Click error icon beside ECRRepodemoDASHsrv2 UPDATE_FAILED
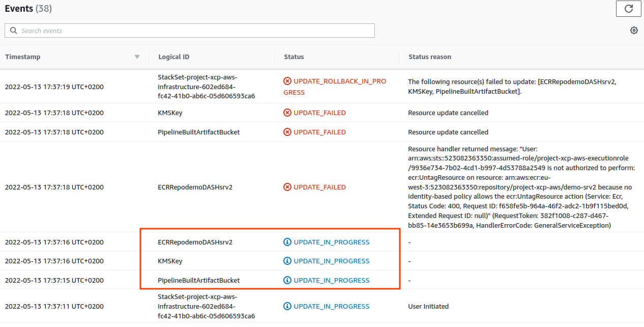The image size is (644, 327). tap(287, 187)
